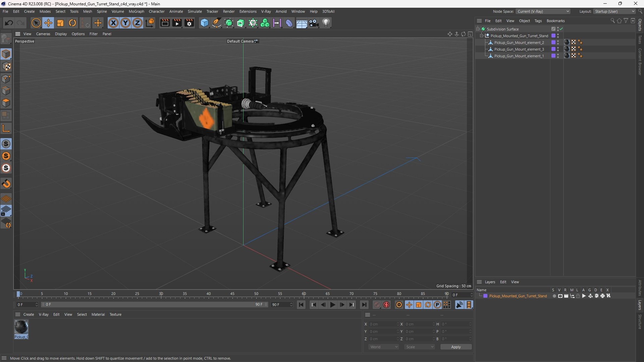The height and width of the screenshot is (362, 644).
Task: Open the Simulate menu
Action: click(x=195, y=11)
